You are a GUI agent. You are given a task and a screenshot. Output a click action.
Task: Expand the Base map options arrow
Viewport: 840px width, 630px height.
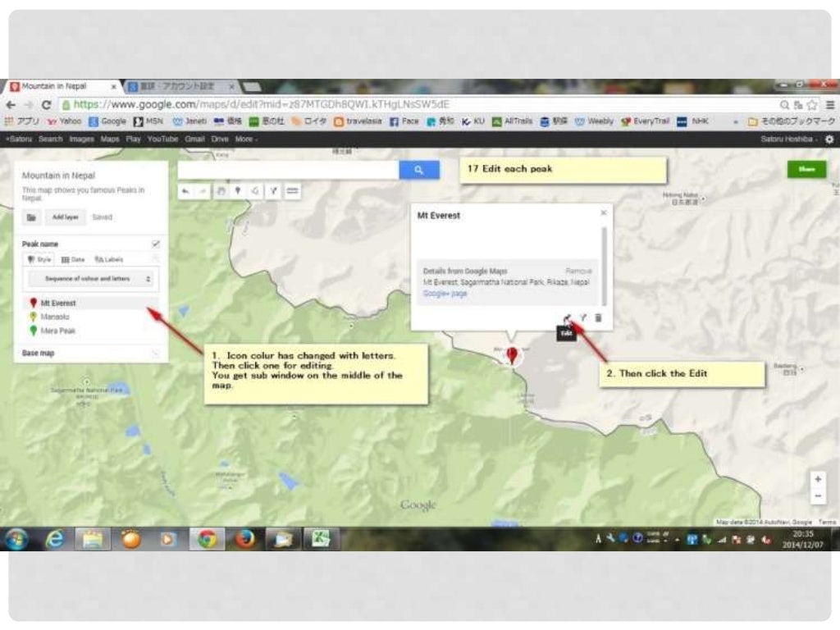point(155,353)
